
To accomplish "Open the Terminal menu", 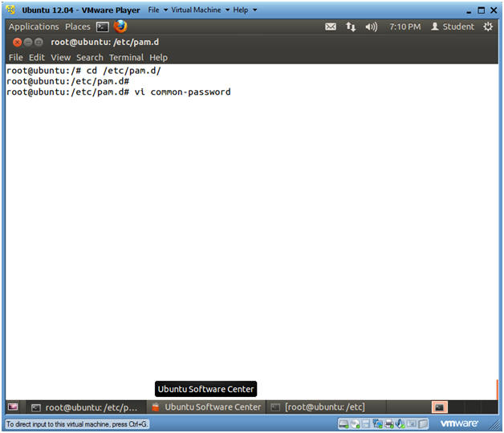I will [x=126, y=58].
